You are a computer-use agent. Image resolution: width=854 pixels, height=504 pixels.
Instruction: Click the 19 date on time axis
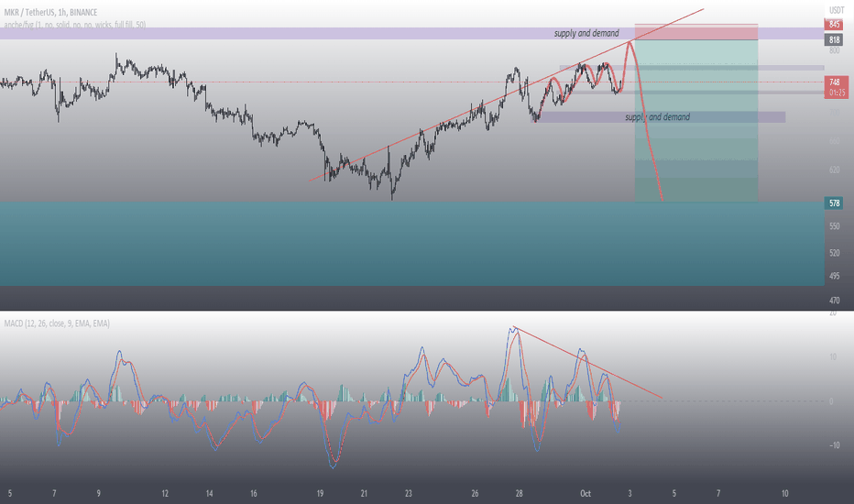[320, 494]
